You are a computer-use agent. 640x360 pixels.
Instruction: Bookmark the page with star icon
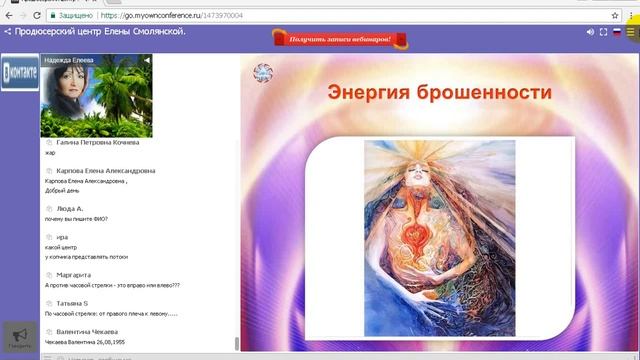(615, 16)
